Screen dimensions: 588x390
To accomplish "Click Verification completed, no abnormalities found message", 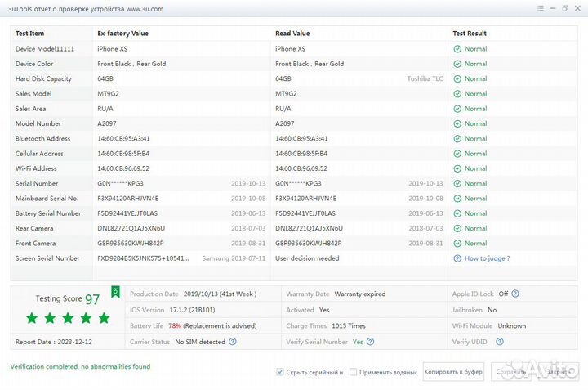I will (80, 366).
